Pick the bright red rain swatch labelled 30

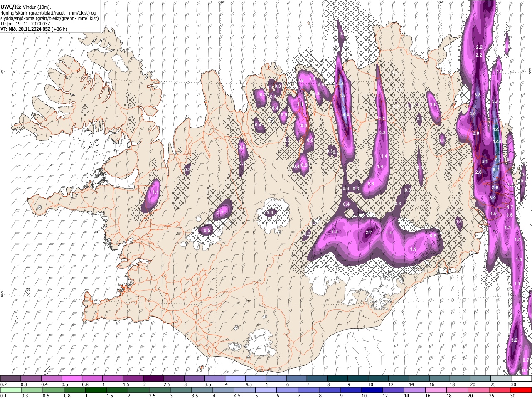point(521,390)
